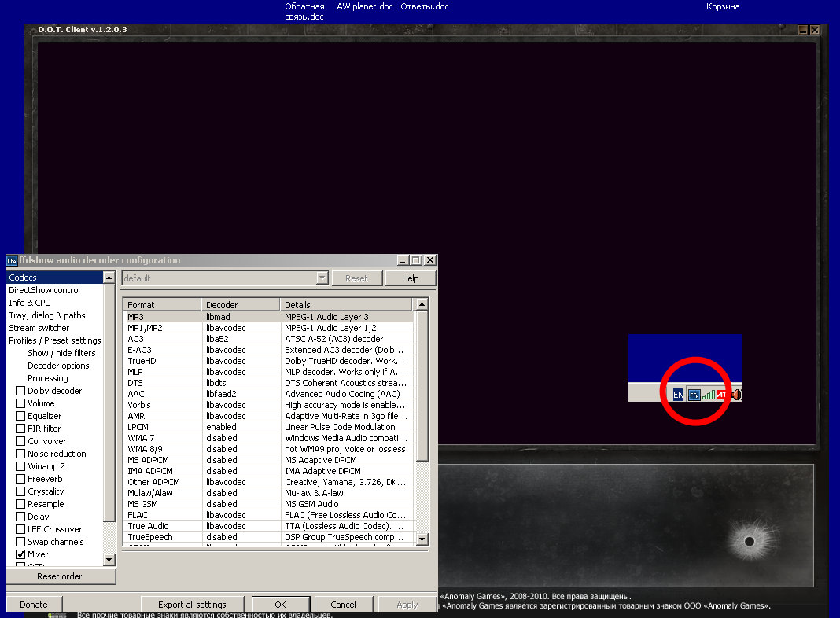Click the filter list scroll-up arrow
Image resolution: width=840 pixels, height=618 pixels.
coord(109,278)
